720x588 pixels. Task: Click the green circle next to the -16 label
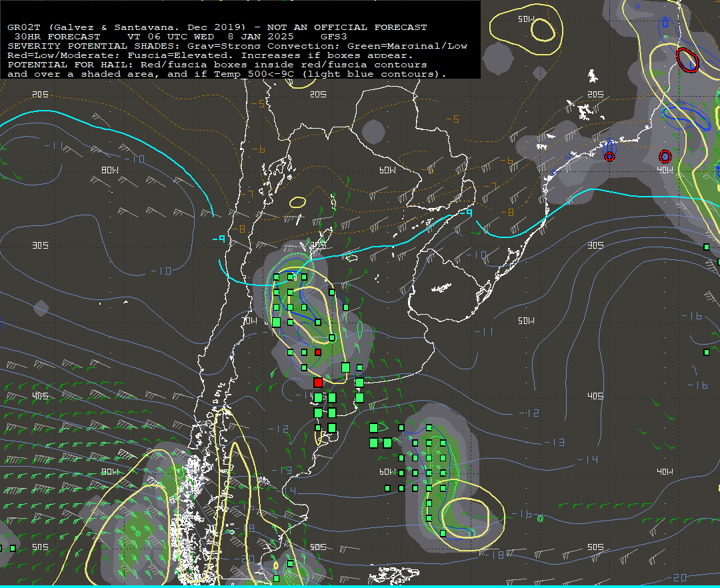tap(540, 519)
